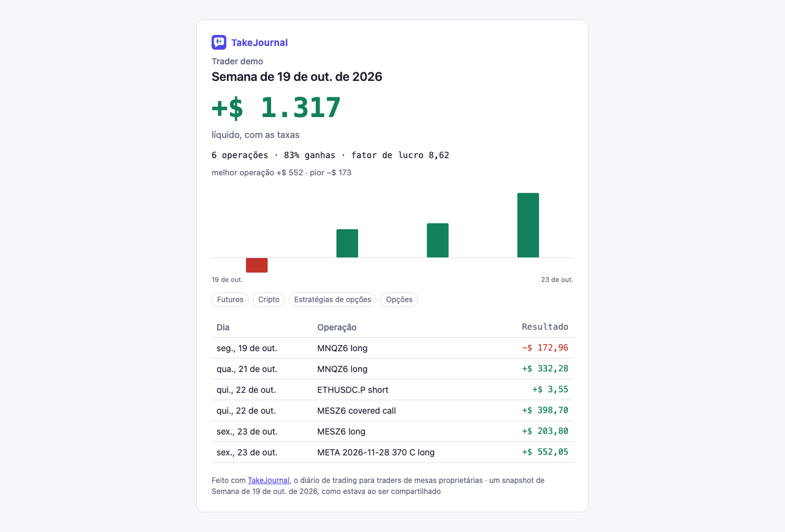Click the 23 de out. chart axis label
The height and width of the screenshot is (532, 785).
click(557, 279)
